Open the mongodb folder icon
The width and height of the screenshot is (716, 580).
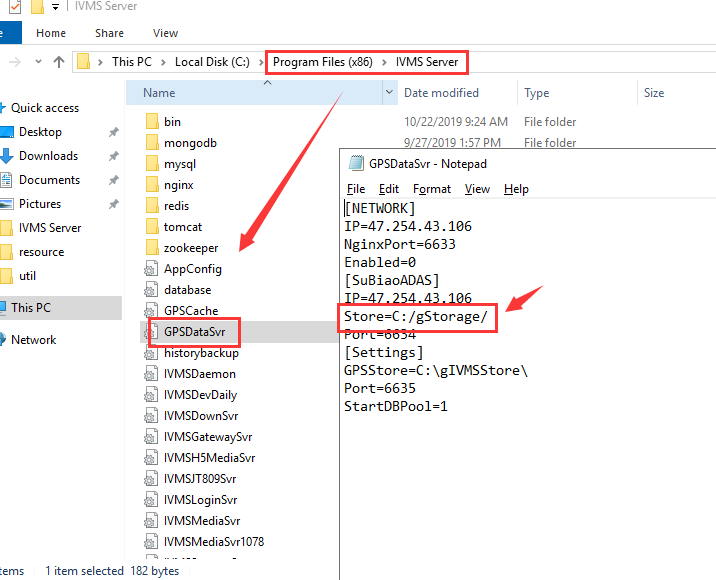pyautogui.click(x=152, y=143)
